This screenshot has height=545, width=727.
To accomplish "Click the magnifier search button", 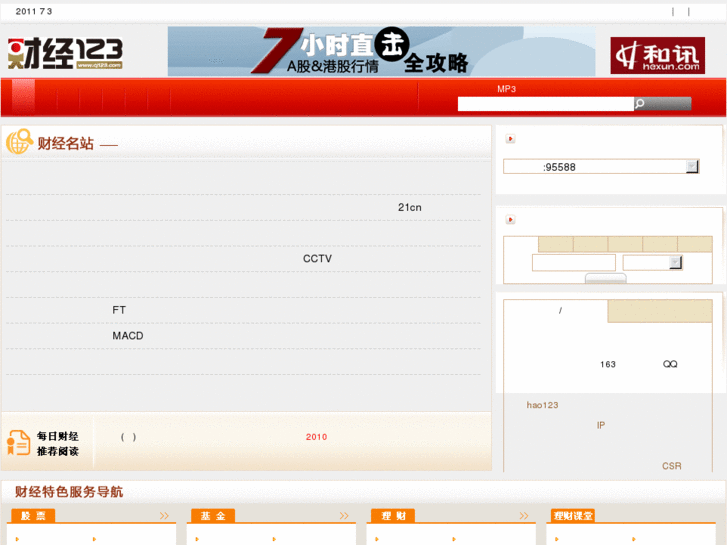I will tap(663, 104).
